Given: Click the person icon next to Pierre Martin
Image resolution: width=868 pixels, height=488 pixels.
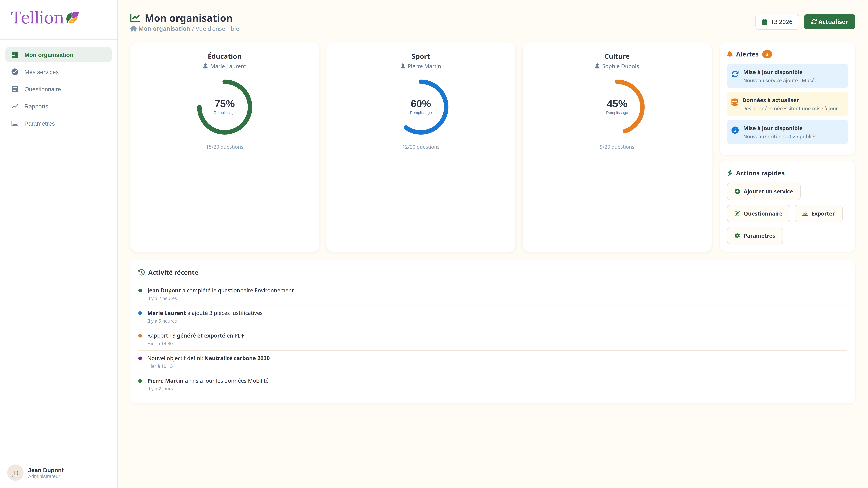Looking at the screenshot, I should tap(403, 66).
